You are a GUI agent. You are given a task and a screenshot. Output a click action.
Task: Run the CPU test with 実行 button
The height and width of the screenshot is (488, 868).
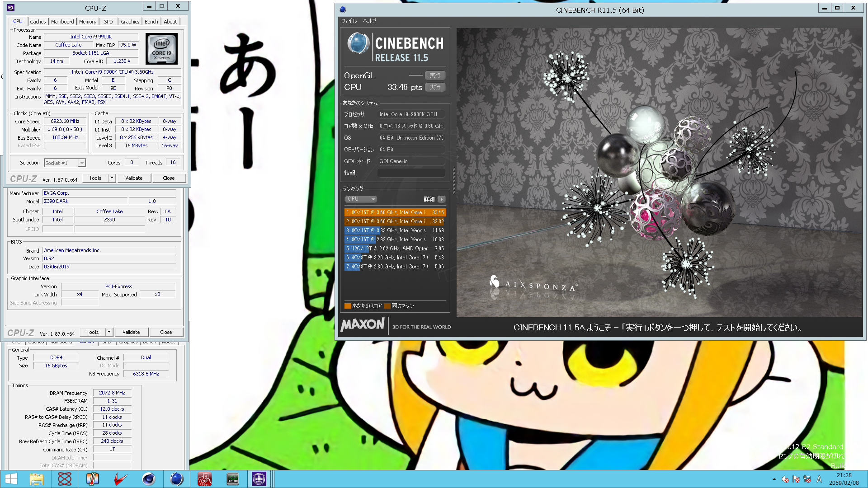tap(435, 87)
